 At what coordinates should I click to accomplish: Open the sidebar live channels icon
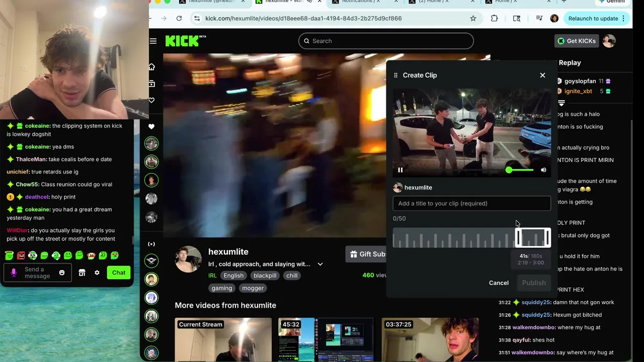151,244
